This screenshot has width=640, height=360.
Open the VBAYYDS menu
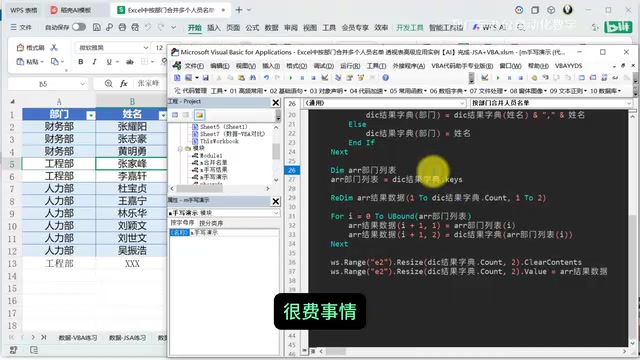click(569, 66)
